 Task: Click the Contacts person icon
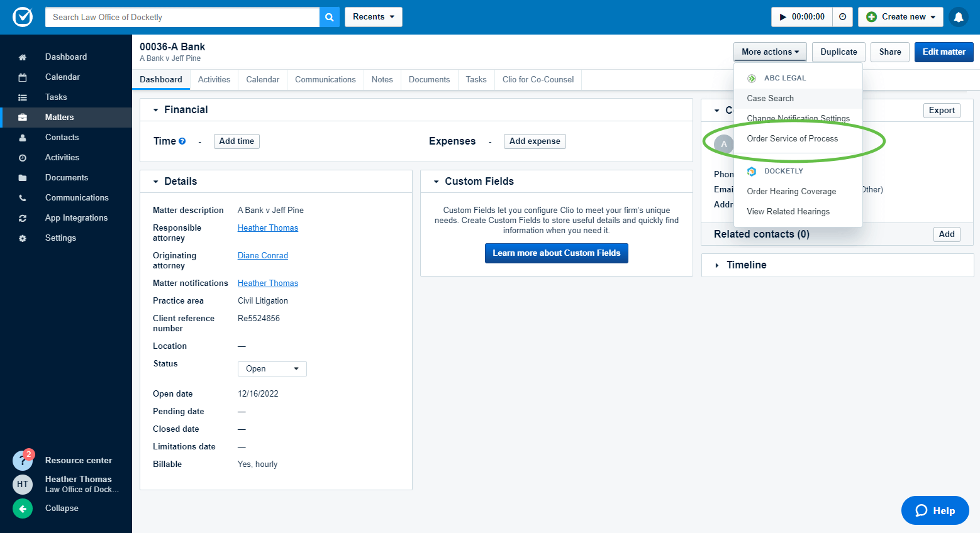click(x=23, y=138)
